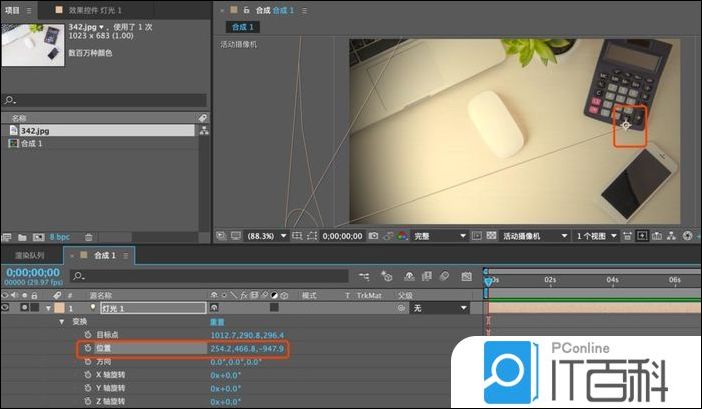Select the light position handle in viewer

(x=626, y=124)
